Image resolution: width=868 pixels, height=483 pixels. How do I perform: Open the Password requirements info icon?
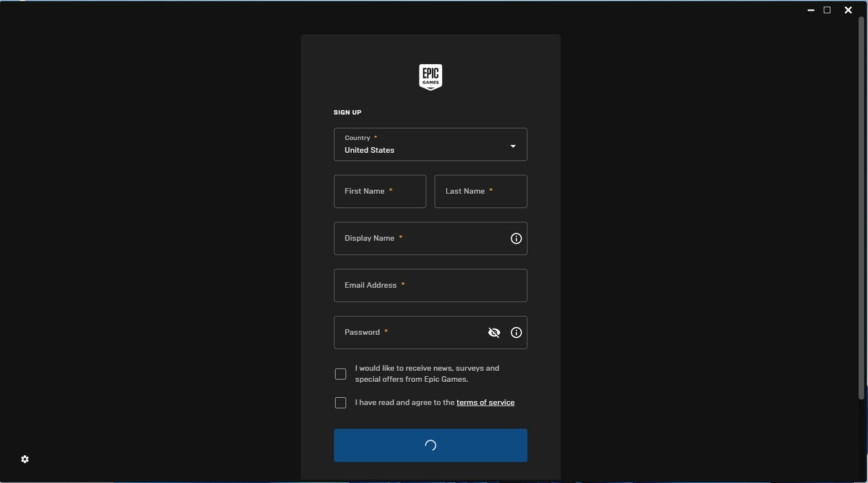(516, 333)
